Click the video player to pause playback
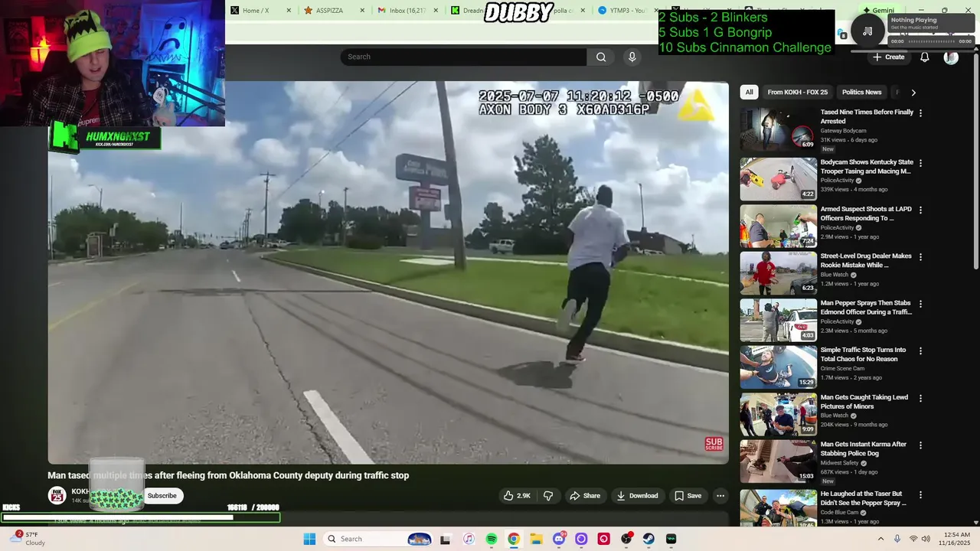Viewport: 980px width, 551px height. point(388,272)
